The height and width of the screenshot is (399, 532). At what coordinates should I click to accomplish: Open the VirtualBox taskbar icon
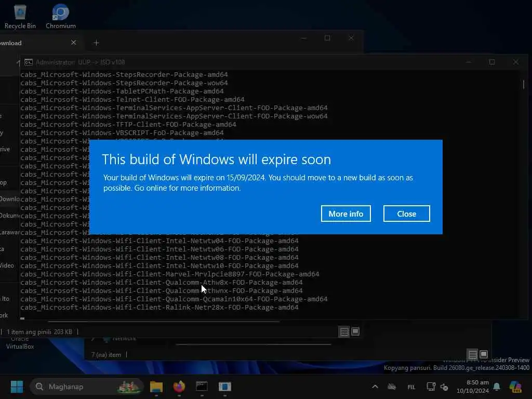224,387
